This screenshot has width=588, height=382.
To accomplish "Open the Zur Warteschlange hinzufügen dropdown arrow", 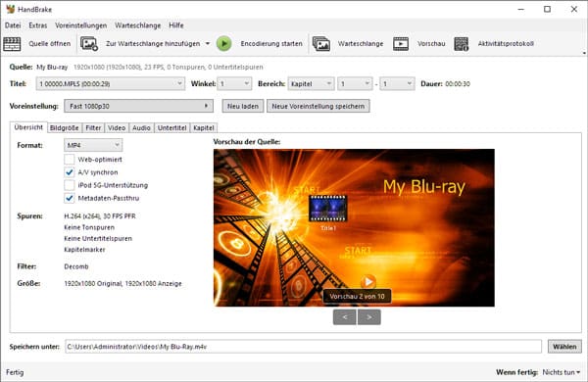I will tap(208, 44).
